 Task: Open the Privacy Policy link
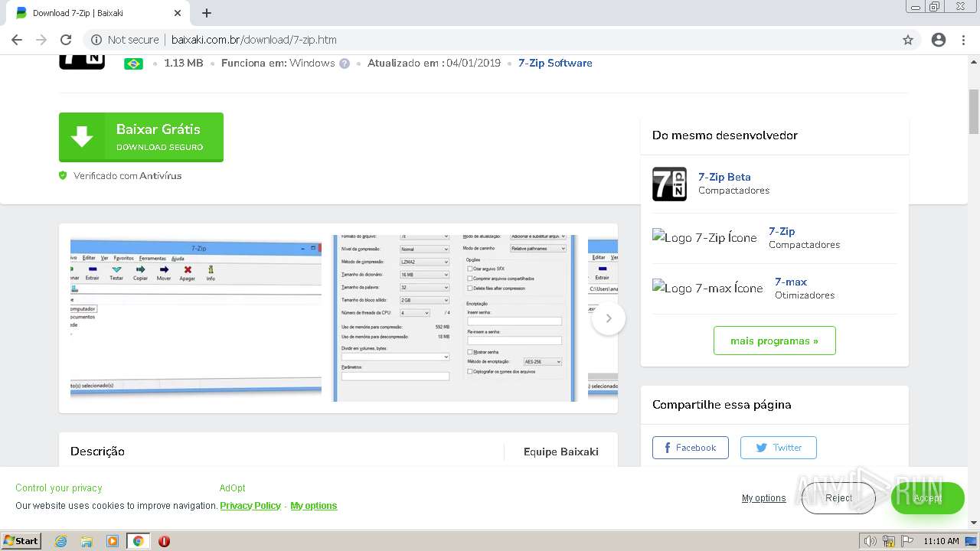coord(250,506)
